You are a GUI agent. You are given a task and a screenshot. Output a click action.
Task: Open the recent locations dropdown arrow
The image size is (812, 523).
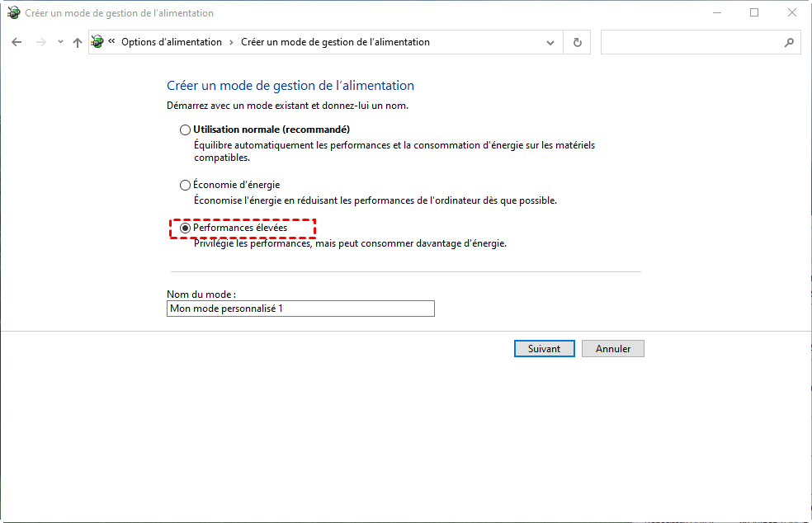(x=60, y=42)
